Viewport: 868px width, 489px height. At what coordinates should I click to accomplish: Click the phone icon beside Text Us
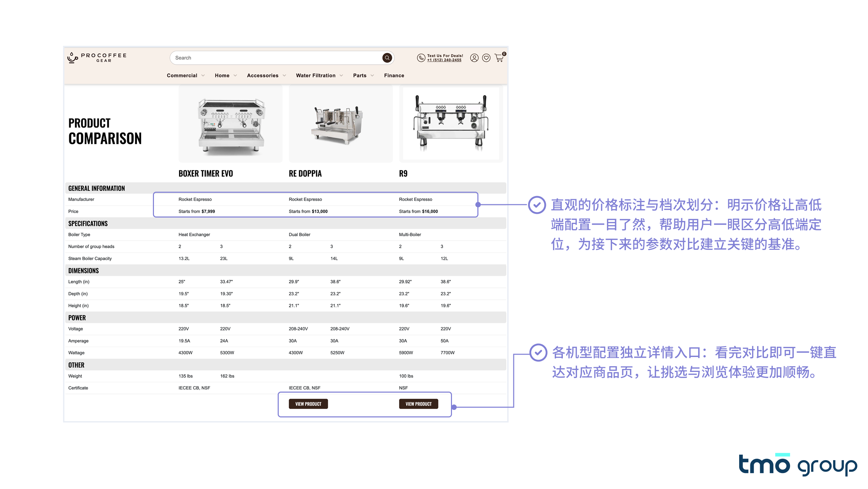click(x=421, y=58)
